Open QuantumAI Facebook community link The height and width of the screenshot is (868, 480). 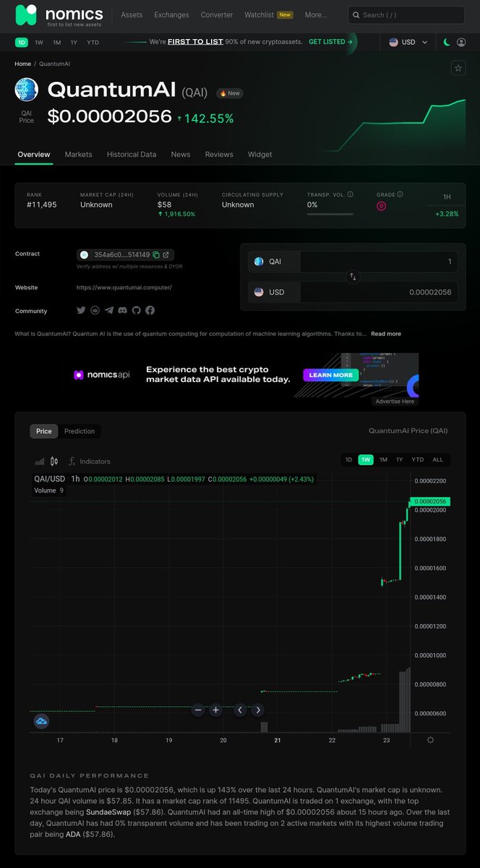click(150, 310)
